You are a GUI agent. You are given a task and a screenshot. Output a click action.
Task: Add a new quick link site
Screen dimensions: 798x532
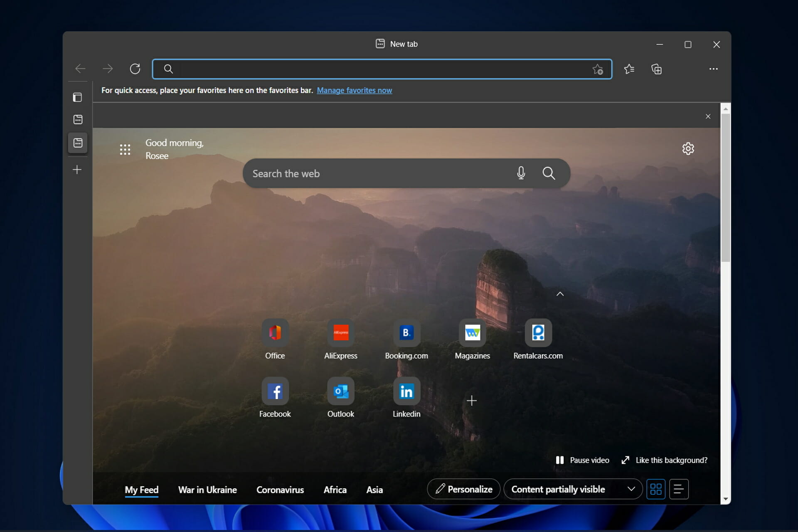click(x=472, y=401)
